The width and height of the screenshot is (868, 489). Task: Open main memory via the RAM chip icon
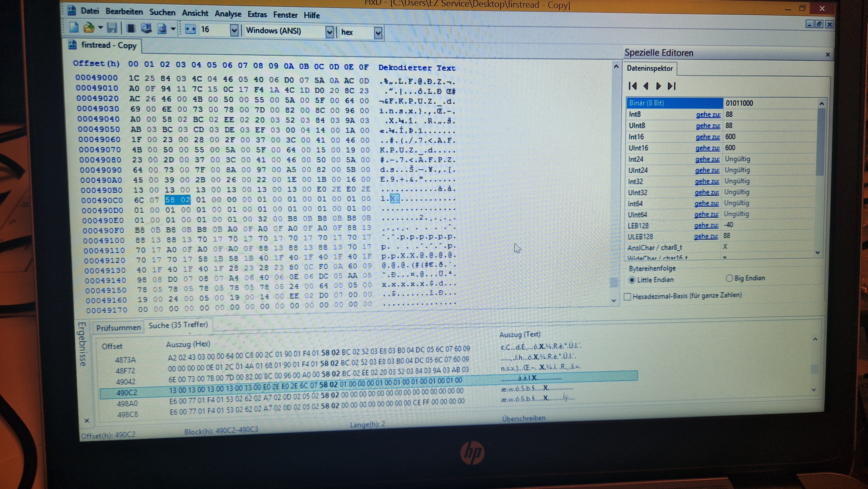coord(131,28)
